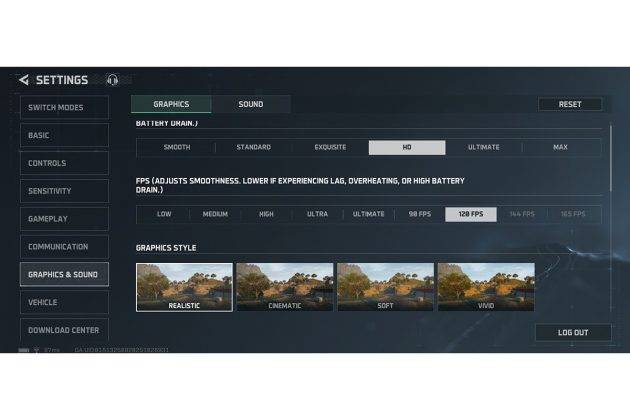Select the 90 FPS option
This screenshot has height=420, width=630.
[x=420, y=214]
